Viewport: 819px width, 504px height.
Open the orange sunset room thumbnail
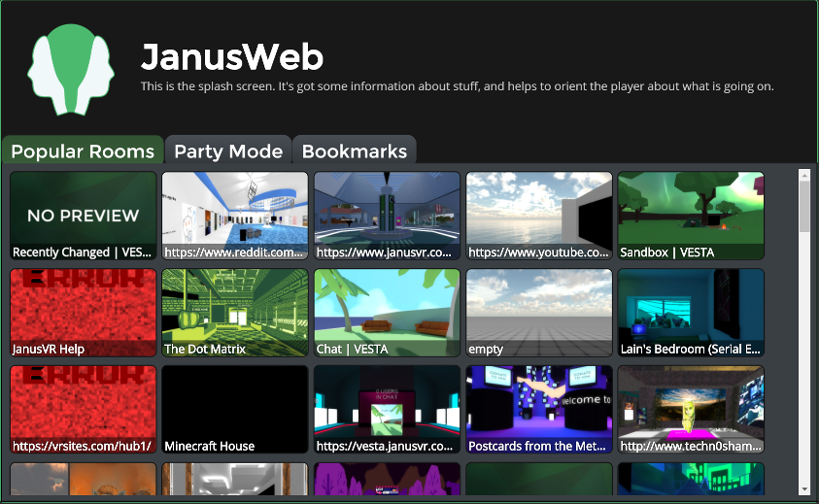tap(83, 479)
